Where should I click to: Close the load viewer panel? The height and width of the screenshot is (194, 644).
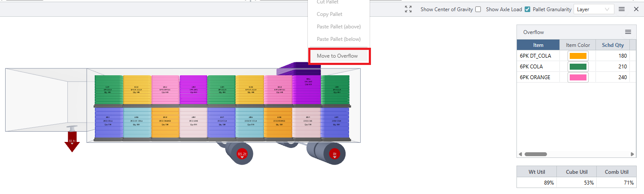[636, 9]
